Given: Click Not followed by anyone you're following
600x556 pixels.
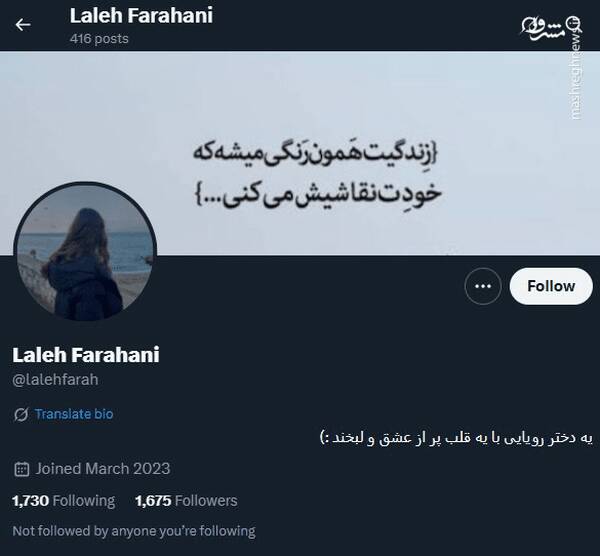Looking at the screenshot, I should [134, 532].
